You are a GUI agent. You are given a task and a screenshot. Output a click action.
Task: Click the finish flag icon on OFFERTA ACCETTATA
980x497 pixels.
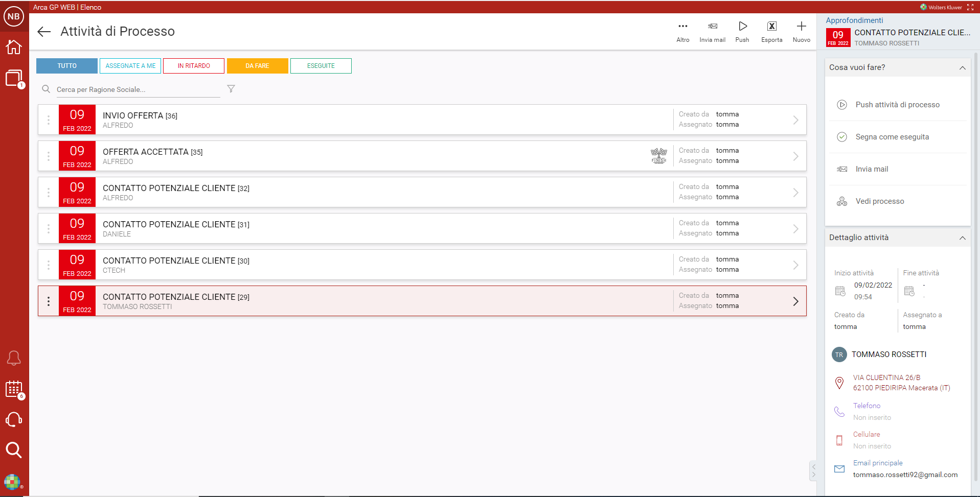point(659,156)
